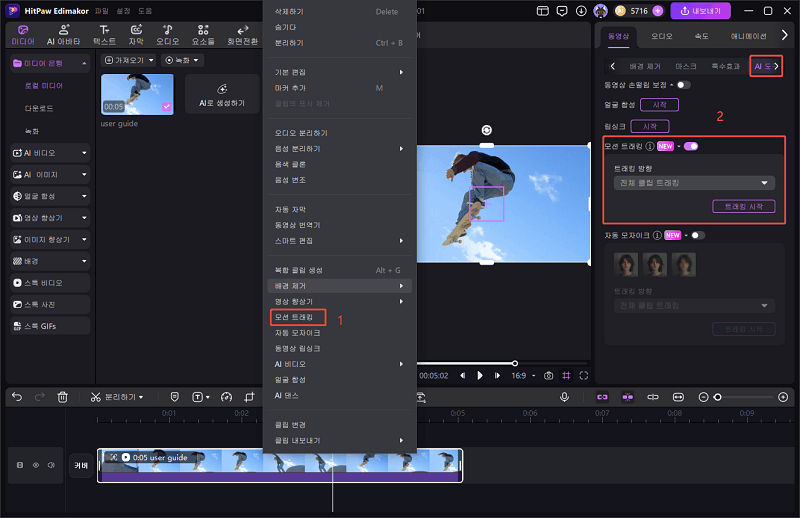Image resolution: width=800 pixels, height=518 pixels.
Task: Click the timeline zoom slider handle
Action: tap(717, 397)
